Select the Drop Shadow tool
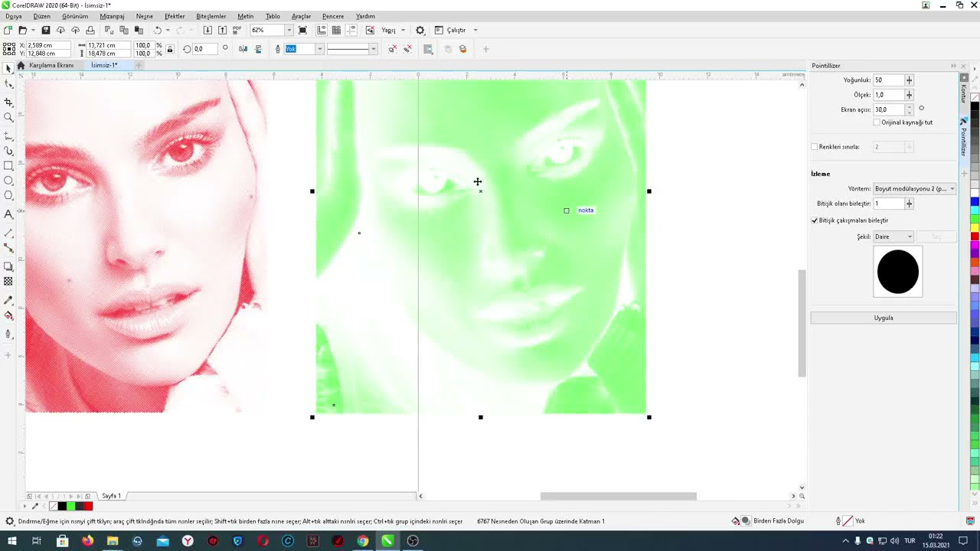 pyautogui.click(x=8, y=266)
